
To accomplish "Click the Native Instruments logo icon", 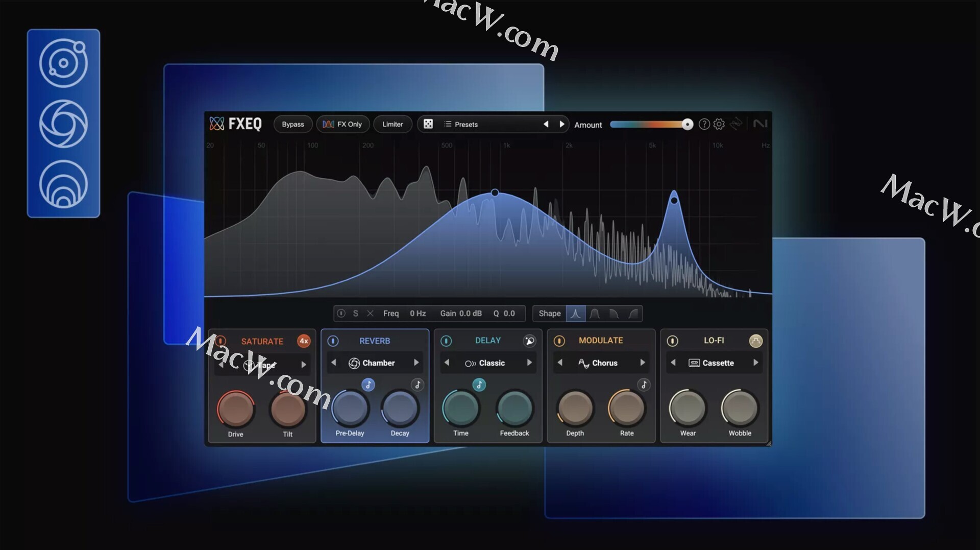I will point(760,124).
